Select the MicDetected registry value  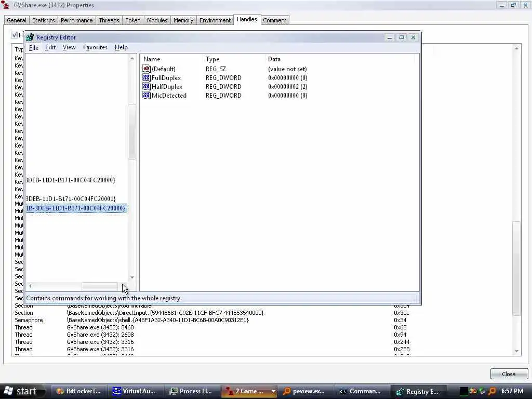pos(169,96)
